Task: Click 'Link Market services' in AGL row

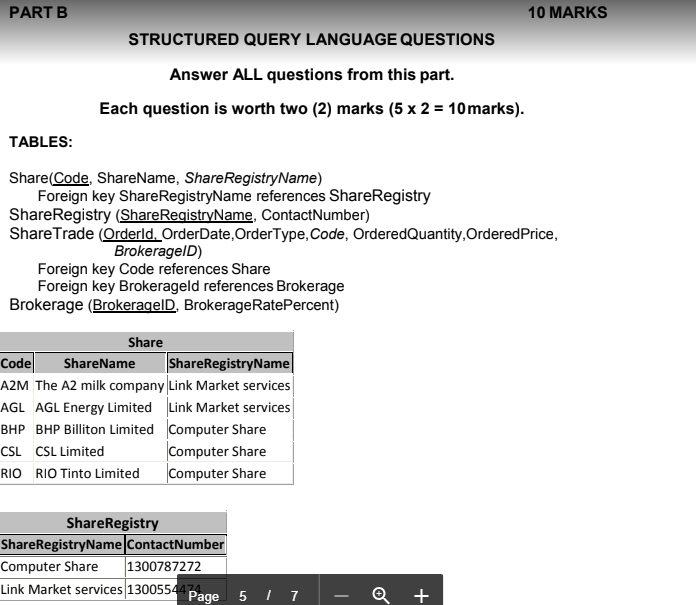Action: 229,407
